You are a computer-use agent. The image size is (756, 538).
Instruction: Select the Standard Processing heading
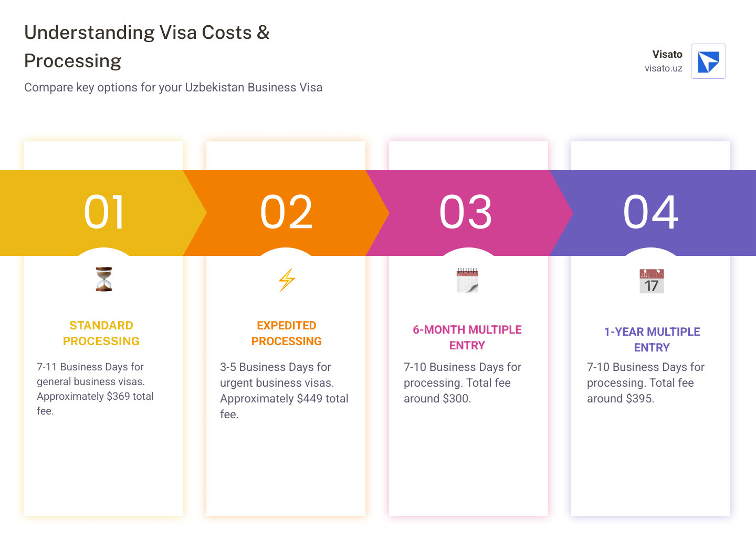(101, 333)
